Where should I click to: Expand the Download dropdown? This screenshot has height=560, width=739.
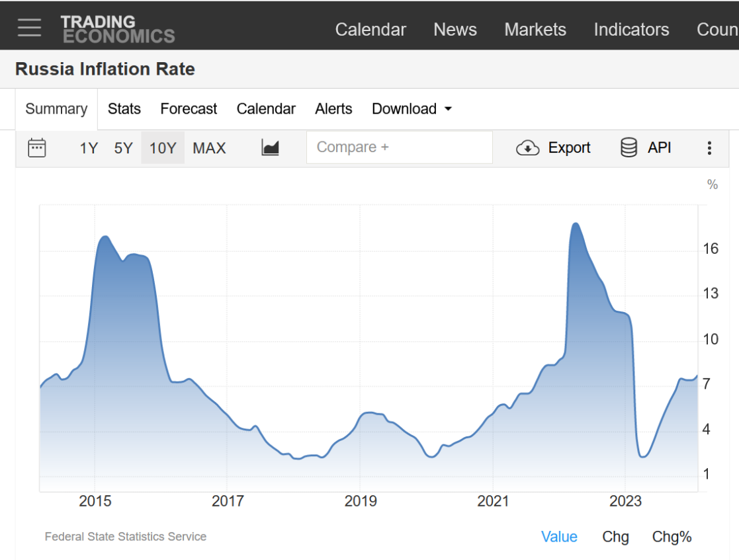(x=412, y=109)
